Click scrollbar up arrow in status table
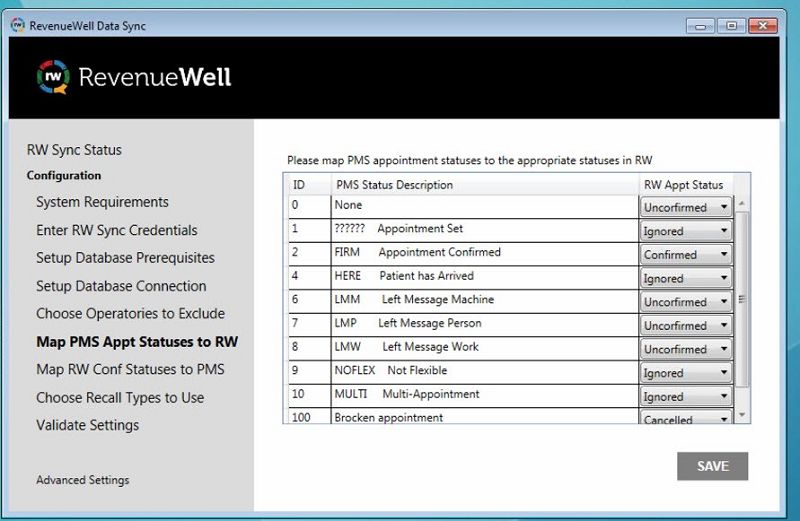800x521 pixels. click(741, 203)
